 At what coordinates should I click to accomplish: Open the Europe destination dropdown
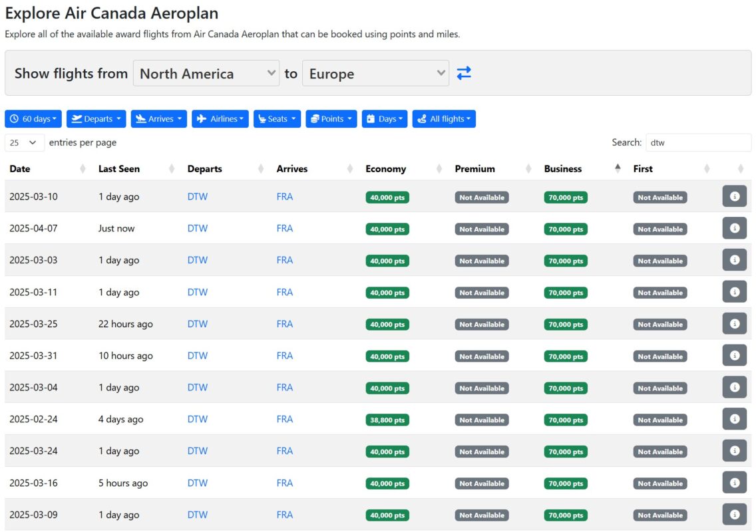click(x=375, y=73)
